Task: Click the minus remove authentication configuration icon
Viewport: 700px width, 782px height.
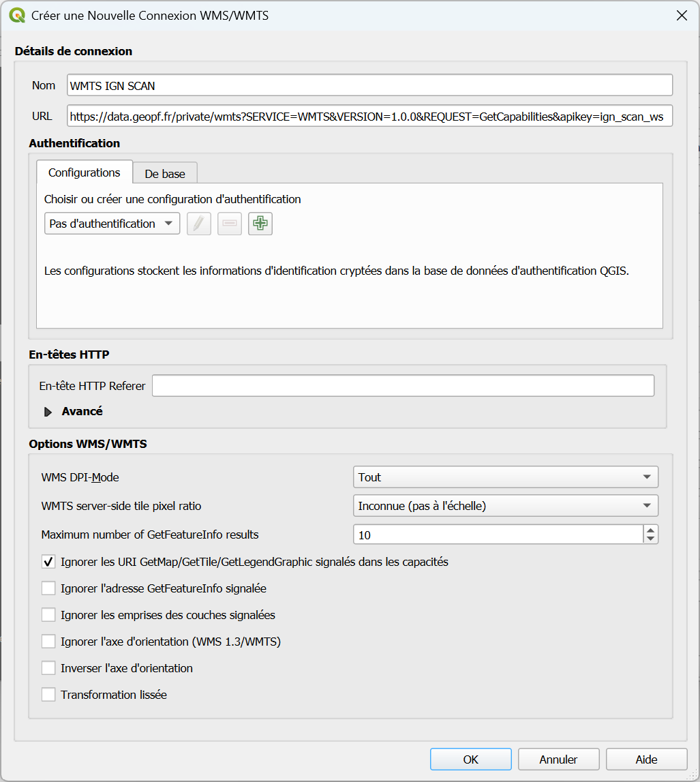Action: 230,224
